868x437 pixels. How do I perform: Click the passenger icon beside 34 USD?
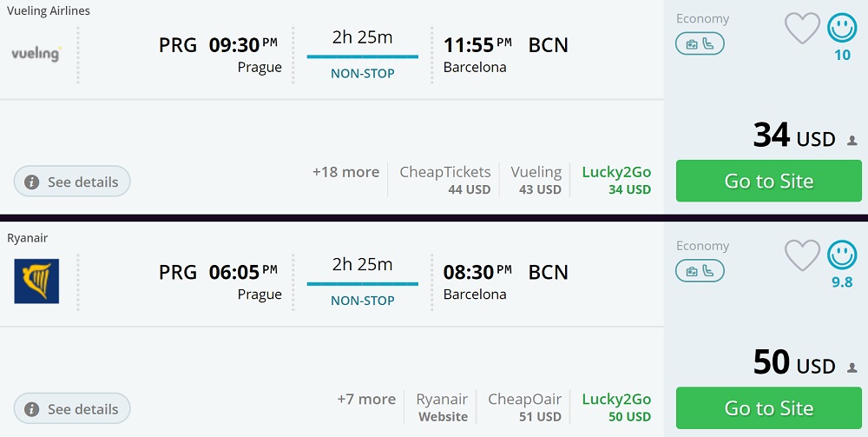(x=852, y=141)
